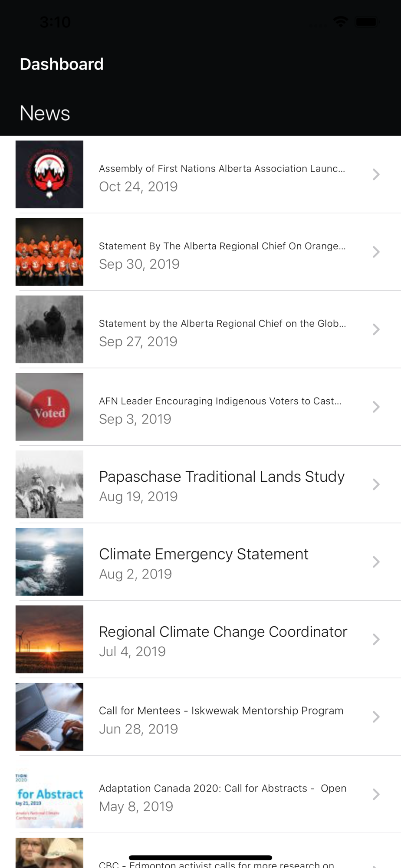Open Regional Climate Change Coordinator posting
Screen dimensions: 401x868
coord(223,632)
